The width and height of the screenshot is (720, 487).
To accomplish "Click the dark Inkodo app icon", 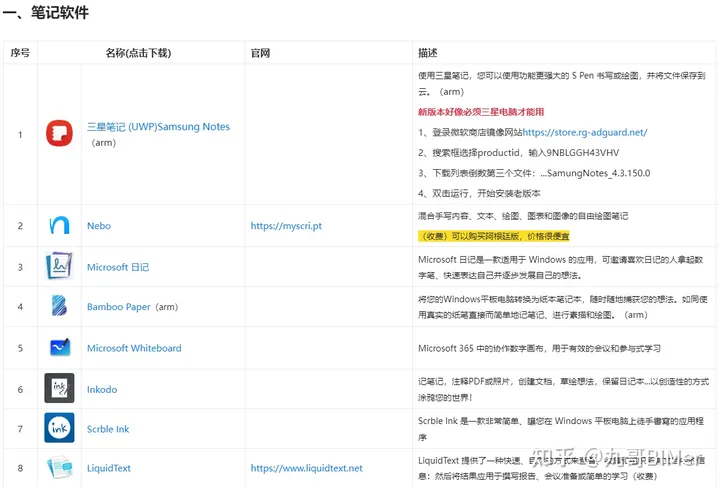I will point(59,388).
